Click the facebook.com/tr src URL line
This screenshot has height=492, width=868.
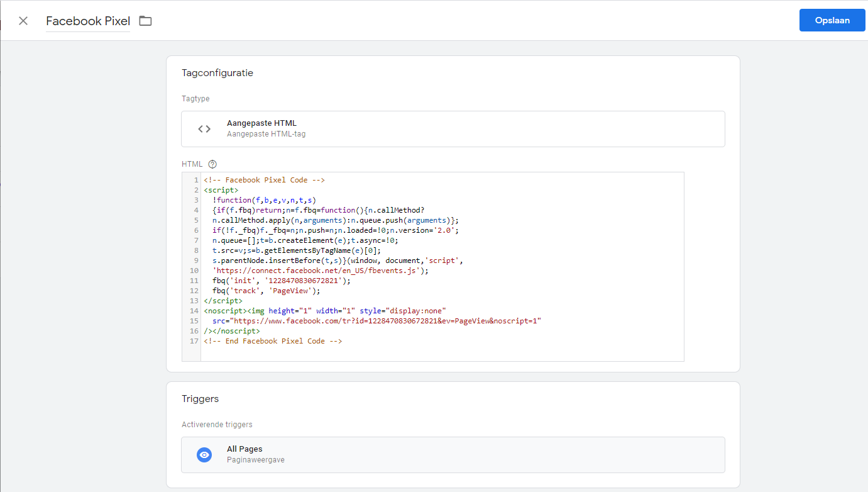(x=377, y=321)
